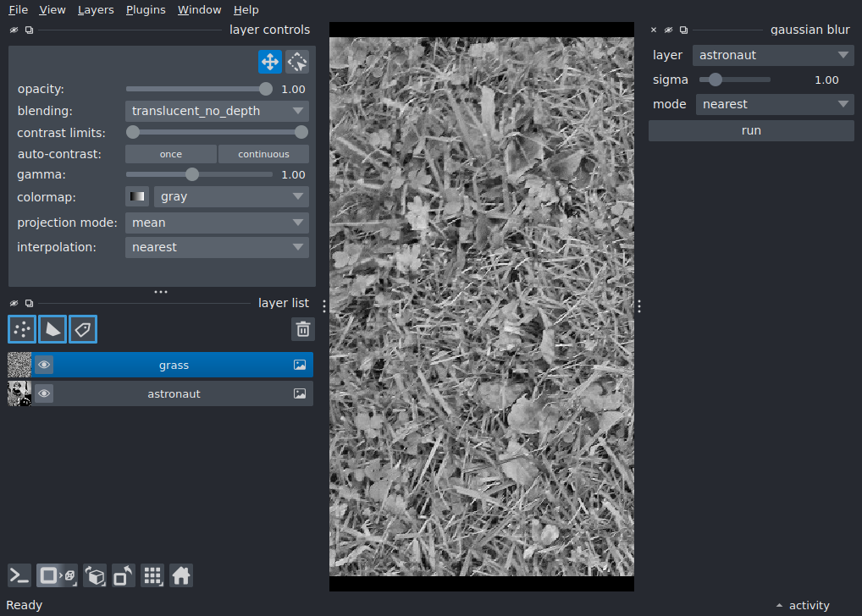Screen dimensions: 862x616
Task: Click image type icon on grass layer
Action: point(300,365)
